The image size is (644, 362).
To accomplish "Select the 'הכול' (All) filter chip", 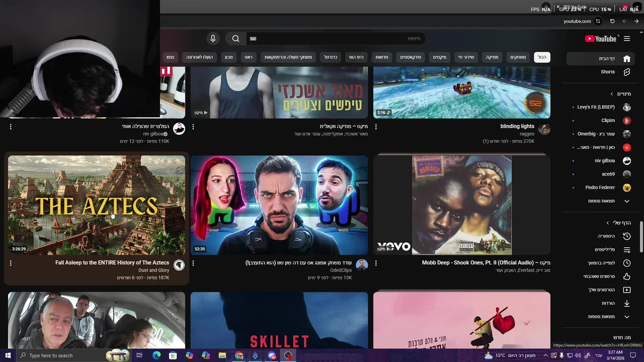I will (542, 57).
